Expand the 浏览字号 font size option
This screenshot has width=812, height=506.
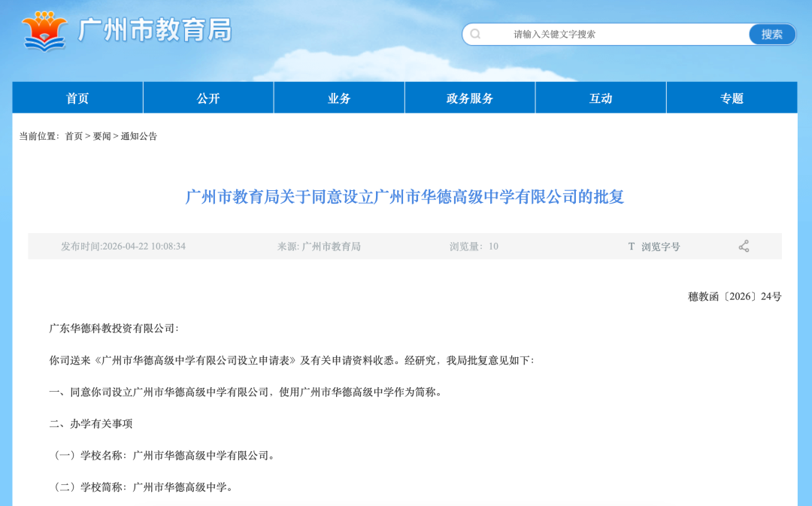tap(660, 247)
